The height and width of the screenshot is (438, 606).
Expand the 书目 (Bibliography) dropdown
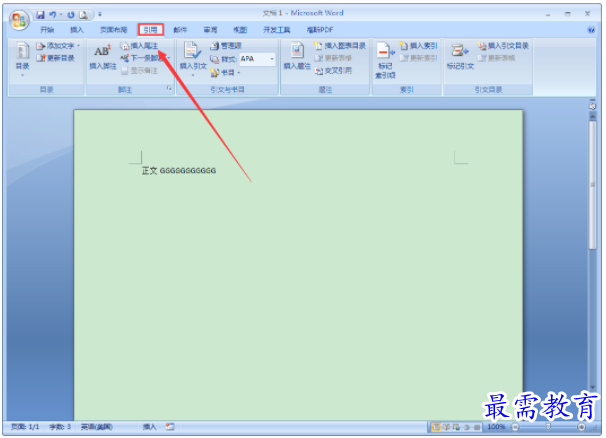click(x=225, y=72)
